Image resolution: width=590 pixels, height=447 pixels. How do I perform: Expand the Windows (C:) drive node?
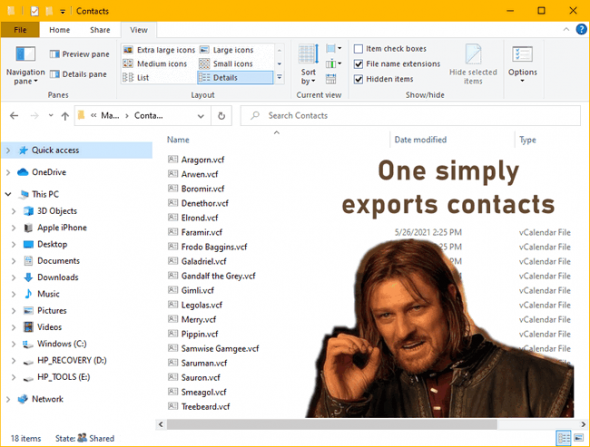tap(14, 344)
